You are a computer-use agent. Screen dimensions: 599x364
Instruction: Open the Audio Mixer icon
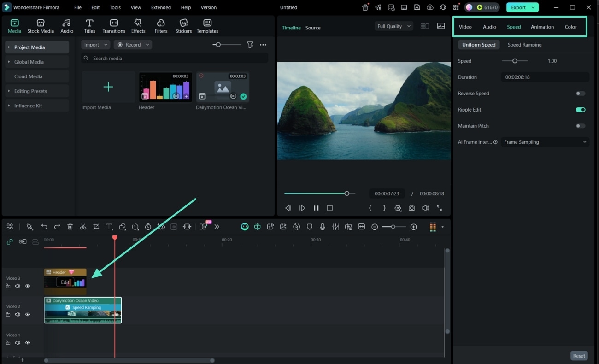click(335, 226)
